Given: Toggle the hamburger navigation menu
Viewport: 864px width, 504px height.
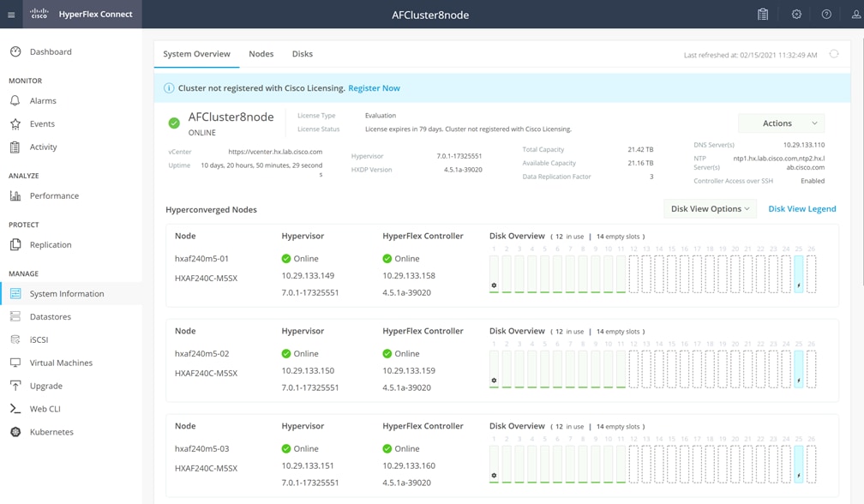Looking at the screenshot, I should (x=11, y=15).
